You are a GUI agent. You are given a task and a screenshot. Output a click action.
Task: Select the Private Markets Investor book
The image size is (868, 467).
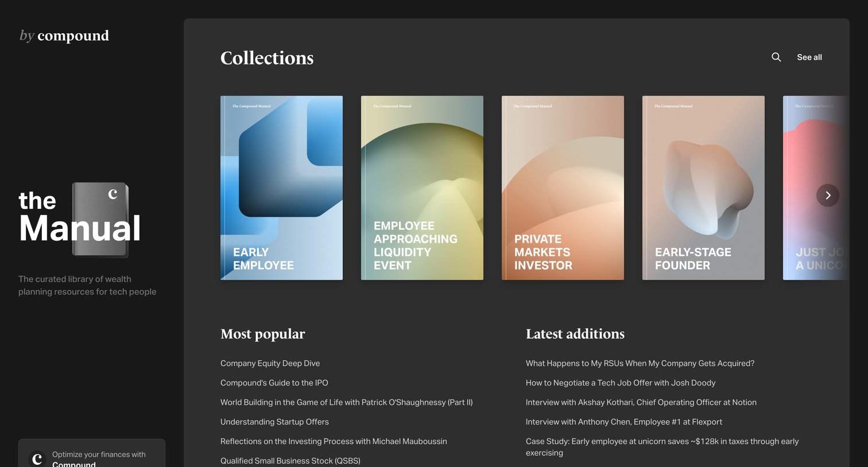pyautogui.click(x=563, y=188)
